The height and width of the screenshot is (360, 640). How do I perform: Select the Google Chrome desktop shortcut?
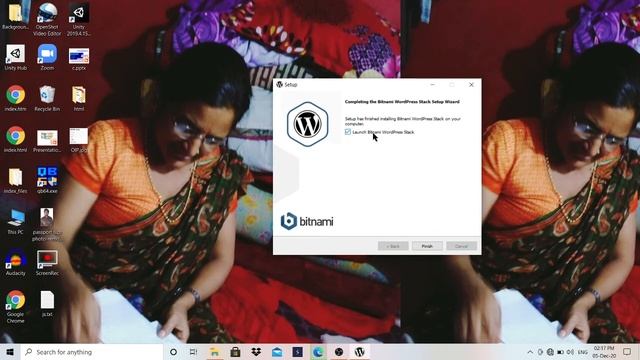click(x=16, y=307)
